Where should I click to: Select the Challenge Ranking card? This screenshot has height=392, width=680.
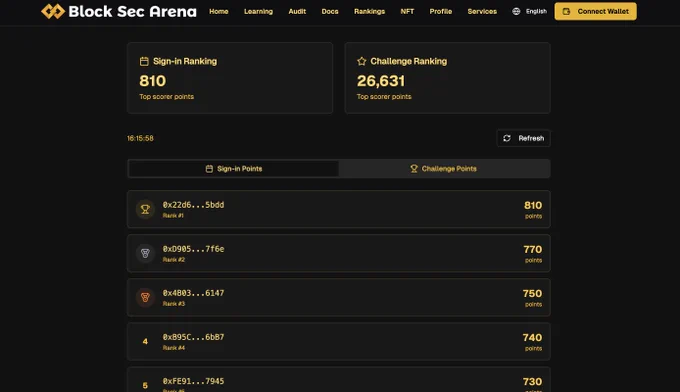448,78
